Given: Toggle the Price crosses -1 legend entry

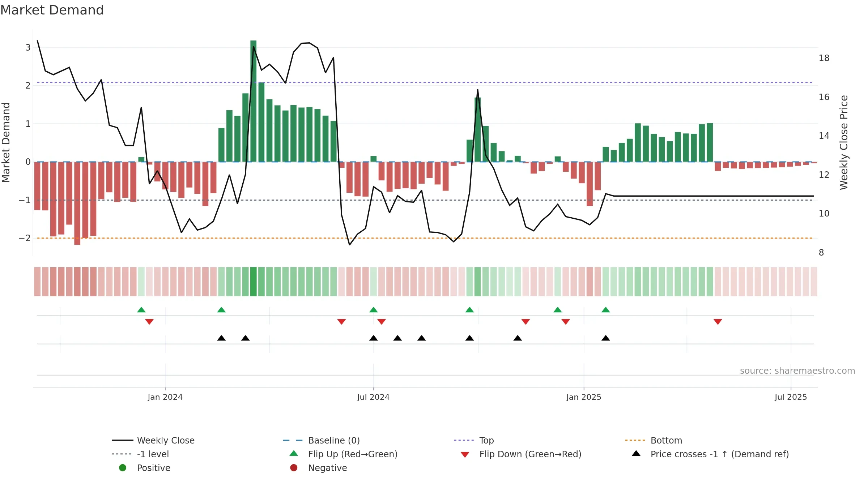Looking at the screenshot, I should 710,454.
